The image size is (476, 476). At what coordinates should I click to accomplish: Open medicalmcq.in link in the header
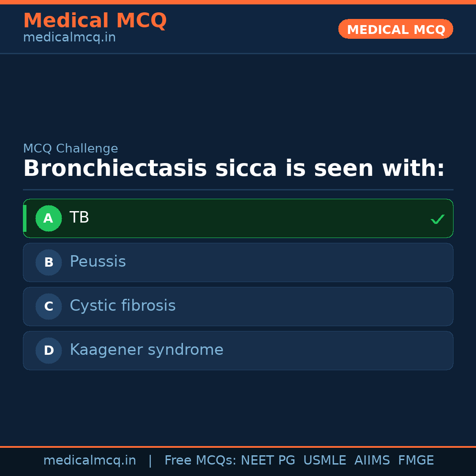pos(69,38)
